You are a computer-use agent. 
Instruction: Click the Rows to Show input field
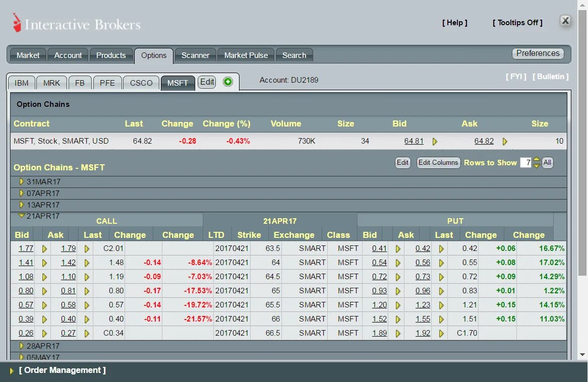526,163
